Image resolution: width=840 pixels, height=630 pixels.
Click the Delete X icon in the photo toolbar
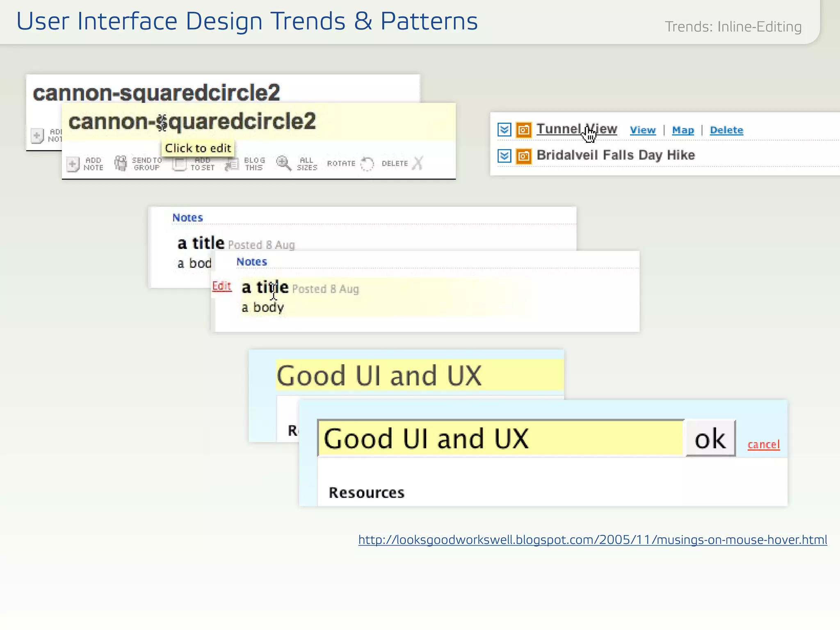(x=418, y=163)
